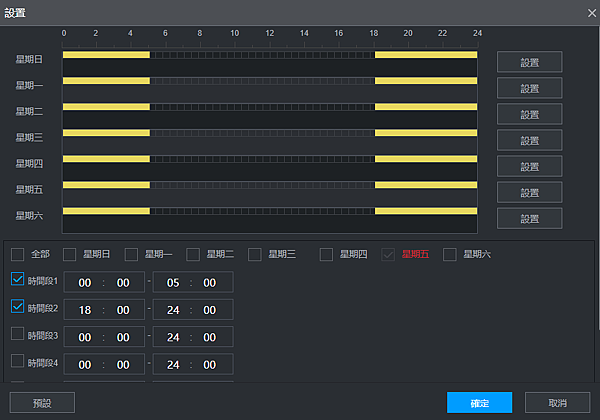The height and width of the screenshot is (420, 600).
Task: Click 星期四 morning yellow timeline segment
Action: pyautogui.click(x=106, y=159)
